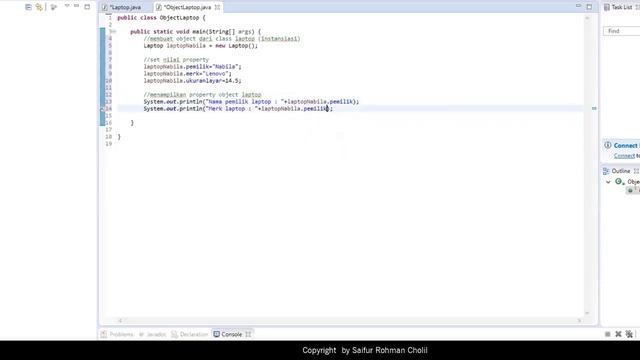Maximize the editor area

tap(589, 7)
